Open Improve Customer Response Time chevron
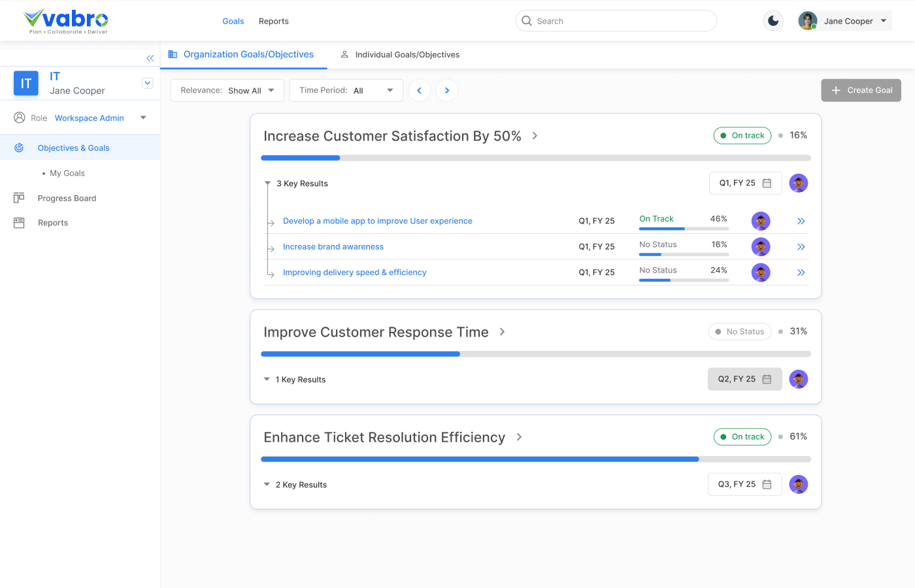915x588 pixels. click(502, 332)
